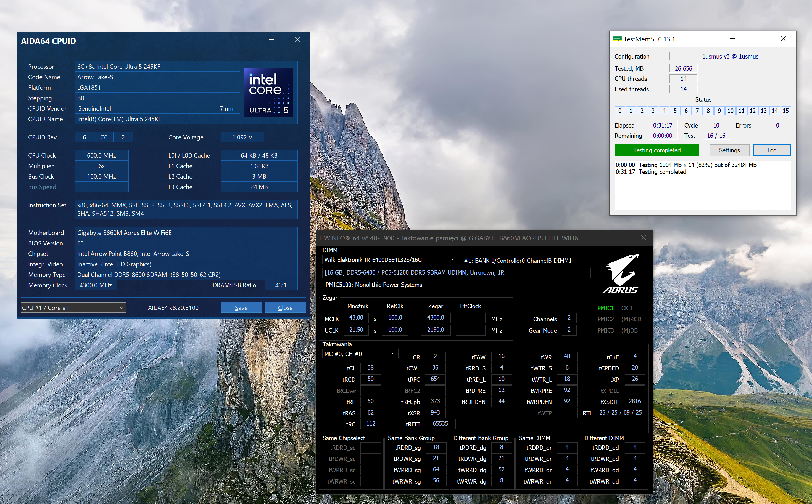Select the CKD label in HWiNFO

click(627, 308)
